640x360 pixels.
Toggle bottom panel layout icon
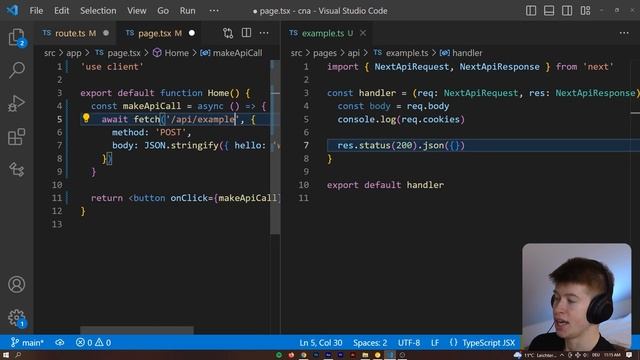tap(549, 11)
